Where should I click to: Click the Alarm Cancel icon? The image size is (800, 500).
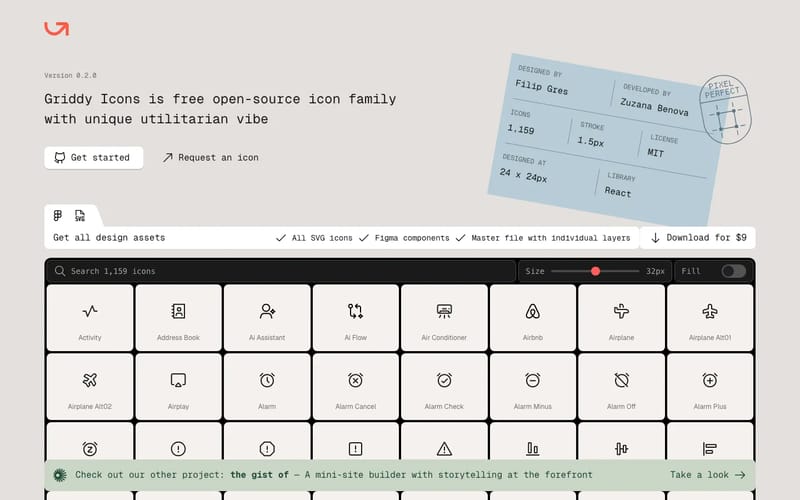[356, 387]
